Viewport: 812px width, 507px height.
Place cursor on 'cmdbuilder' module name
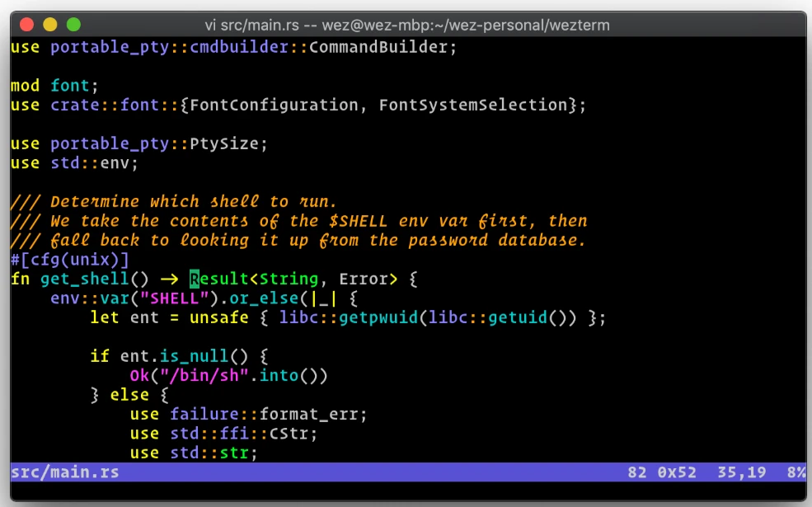pos(239,47)
